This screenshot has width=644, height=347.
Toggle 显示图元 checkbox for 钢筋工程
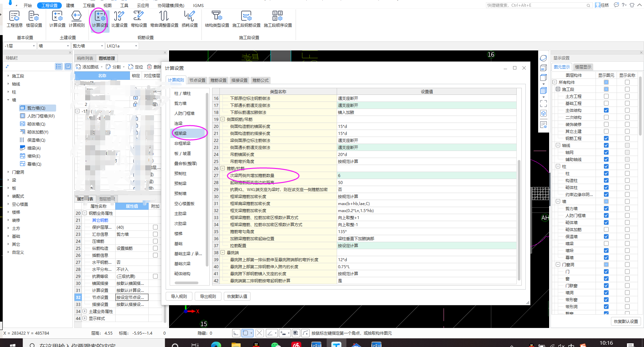pyautogui.click(x=606, y=138)
